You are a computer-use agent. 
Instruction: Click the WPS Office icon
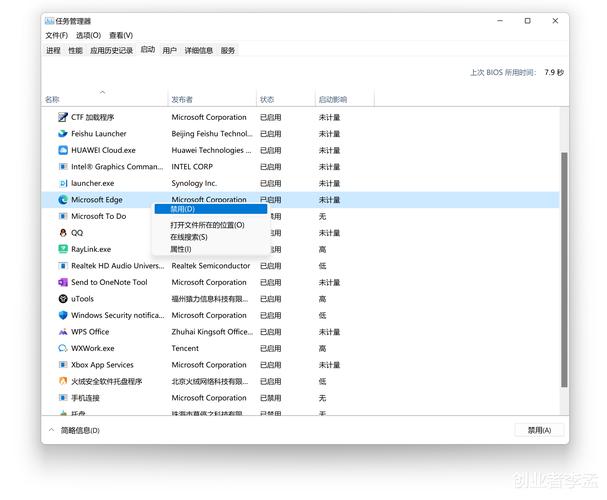[63, 332]
